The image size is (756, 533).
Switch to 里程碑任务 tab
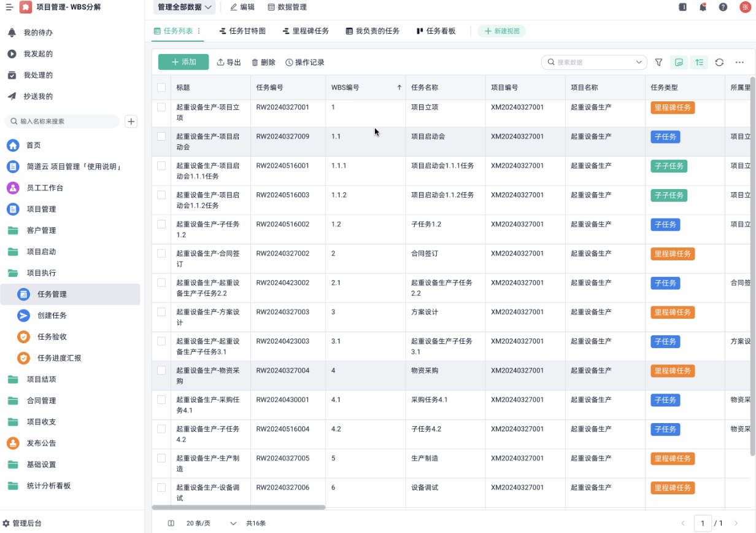click(306, 31)
